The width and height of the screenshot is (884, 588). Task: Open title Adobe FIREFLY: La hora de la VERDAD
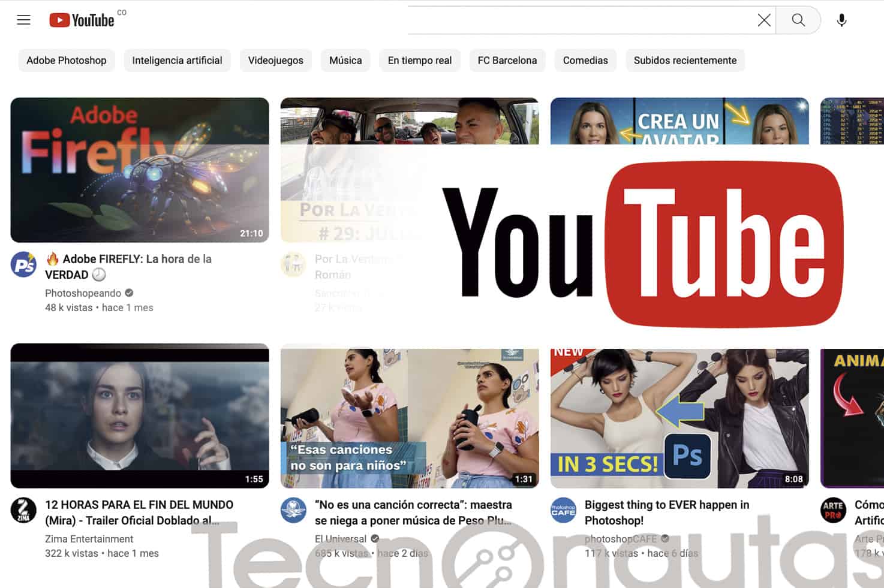128,267
